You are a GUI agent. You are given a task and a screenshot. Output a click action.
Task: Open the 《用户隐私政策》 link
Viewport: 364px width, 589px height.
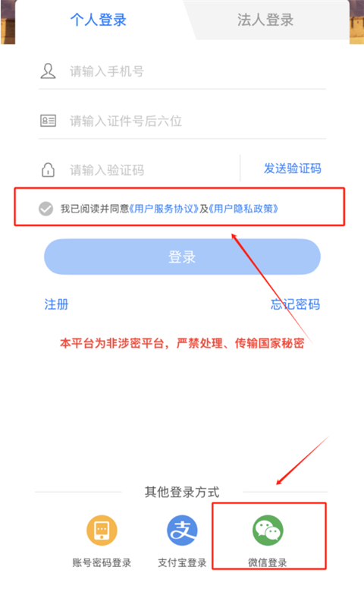coord(243,209)
